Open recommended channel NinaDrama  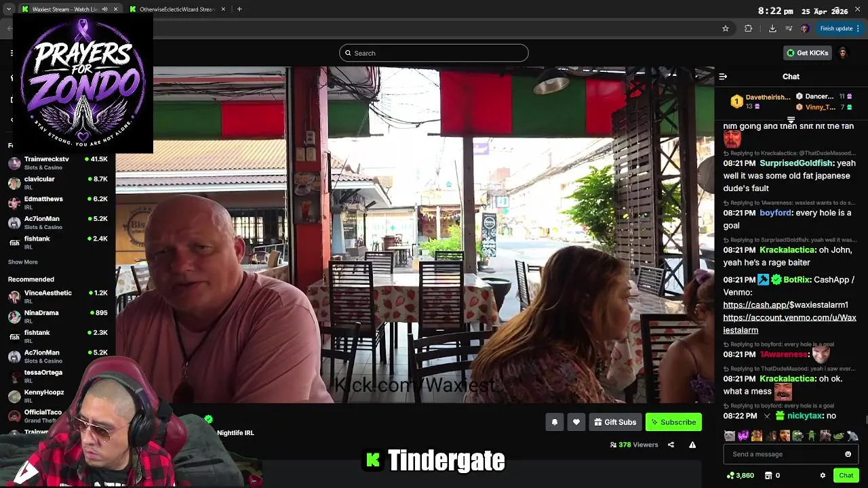pos(58,317)
